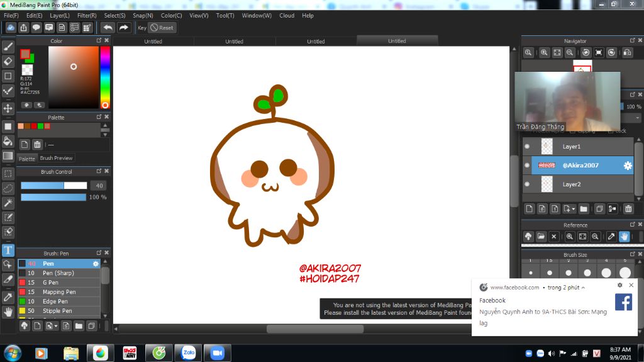Click Navigator rotate left icon
Screen dimensions: 644x362
(x=586, y=53)
